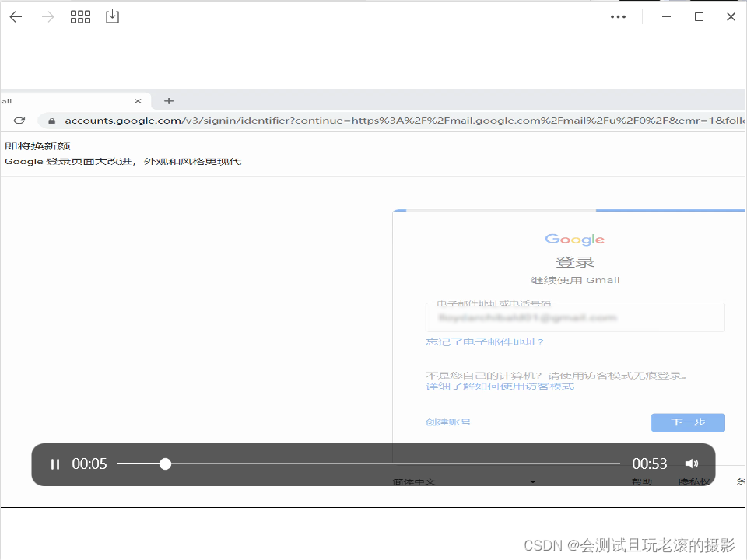Click the 00:05 elapsed time text
The image size is (747, 560).
tap(89, 464)
